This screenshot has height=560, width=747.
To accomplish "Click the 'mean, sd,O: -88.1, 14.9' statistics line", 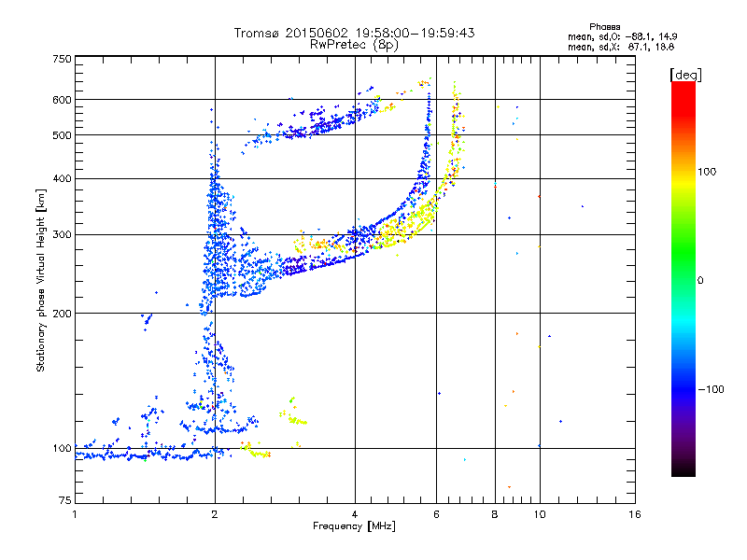I will (x=622, y=36).
